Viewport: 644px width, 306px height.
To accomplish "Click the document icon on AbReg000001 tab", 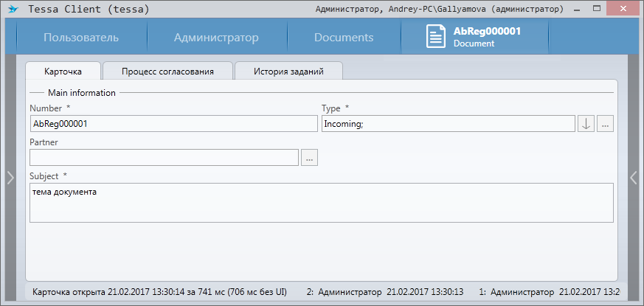I will (436, 37).
